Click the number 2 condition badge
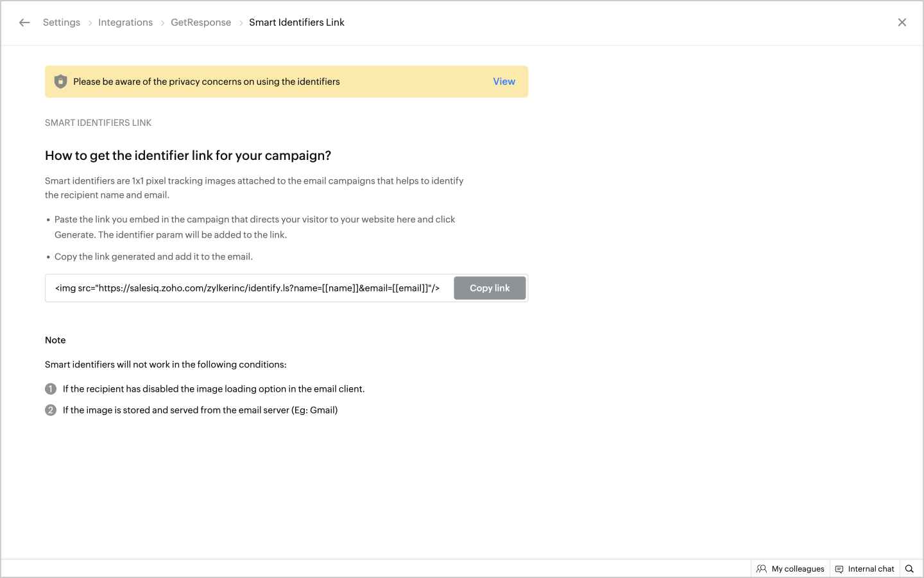Image resolution: width=924 pixels, height=578 pixels. [51, 410]
